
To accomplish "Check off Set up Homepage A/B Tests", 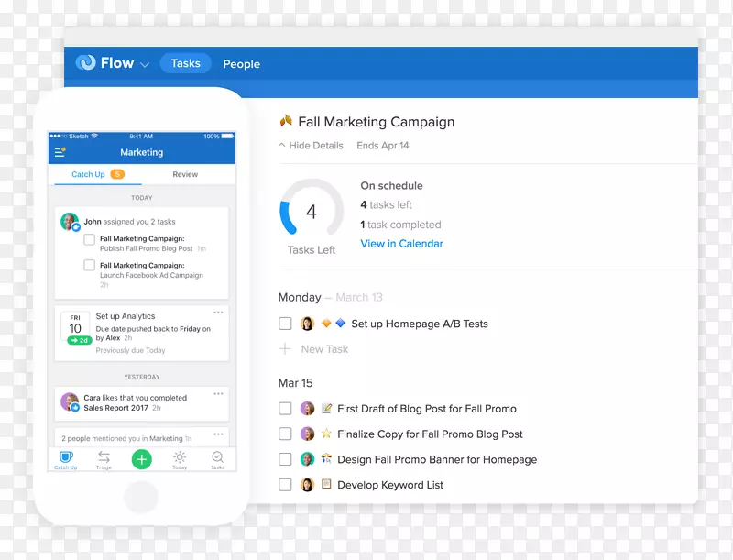I will click(285, 324).
